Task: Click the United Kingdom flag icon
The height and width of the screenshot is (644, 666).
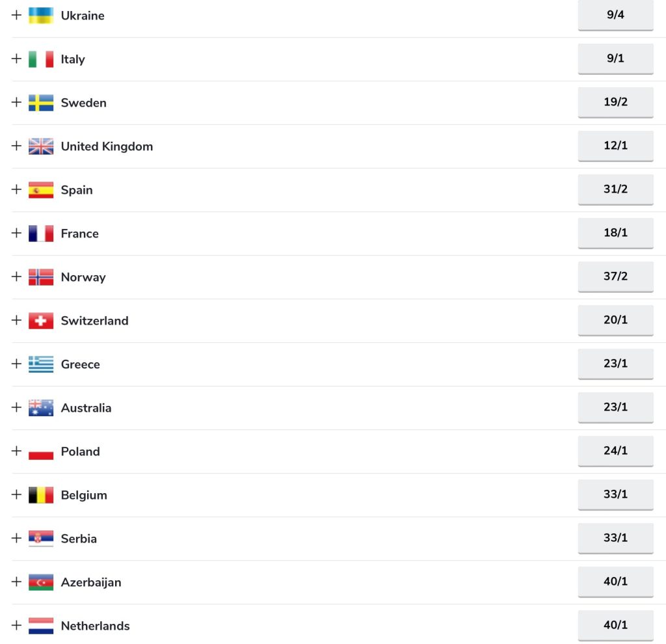Action: (x=41, y=146)
